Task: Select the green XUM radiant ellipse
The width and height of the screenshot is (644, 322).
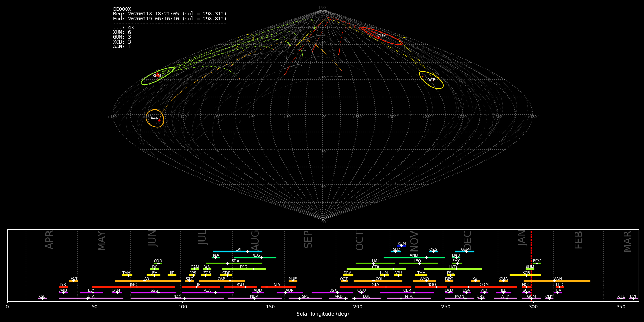Action: pos(157,76)
